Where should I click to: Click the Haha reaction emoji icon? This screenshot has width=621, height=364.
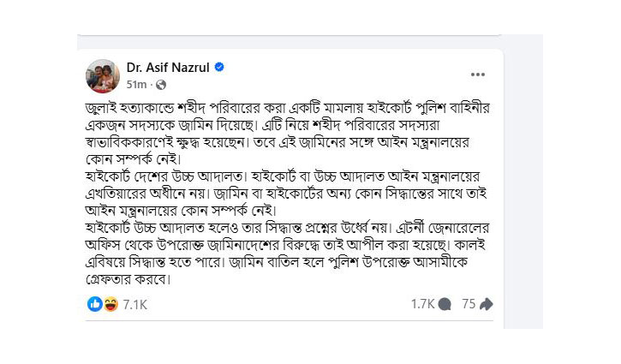pyautogui.click(x=110, y=304)
